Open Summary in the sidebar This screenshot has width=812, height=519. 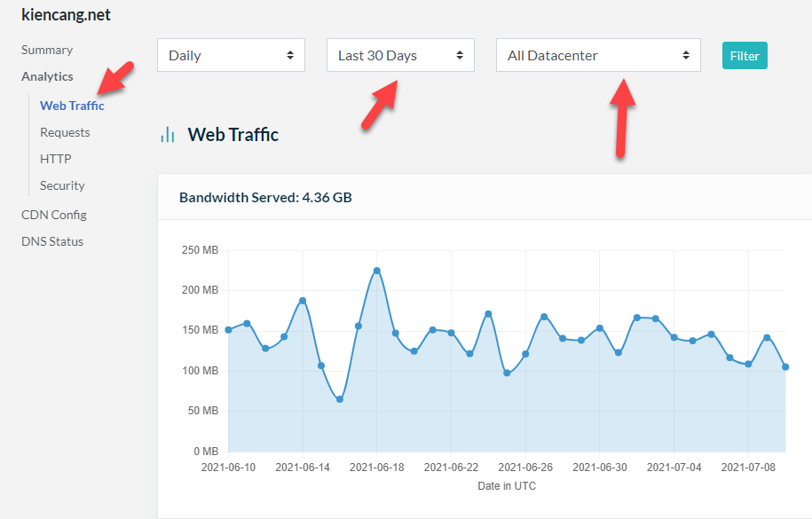coord(47,50)
